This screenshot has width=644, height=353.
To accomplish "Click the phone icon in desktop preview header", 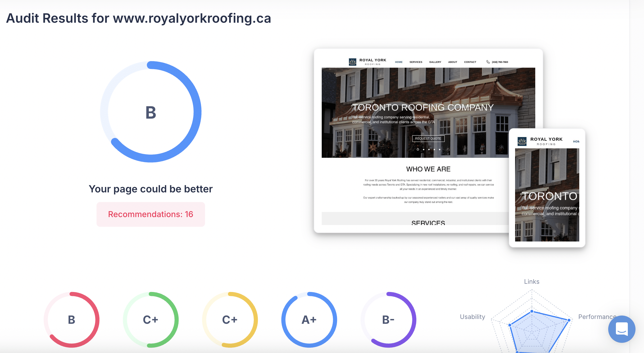I will [x=488, y=62].
